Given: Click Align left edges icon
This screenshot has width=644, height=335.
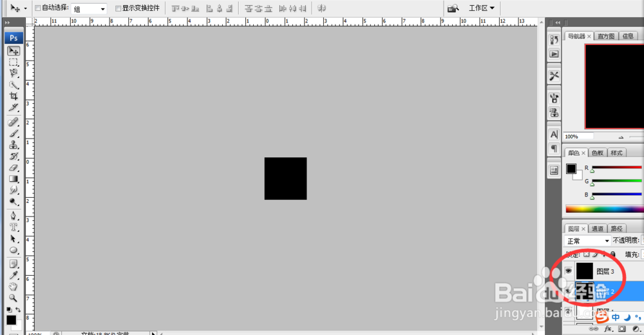Looking at the screenshot, I should tap(209, 8).
